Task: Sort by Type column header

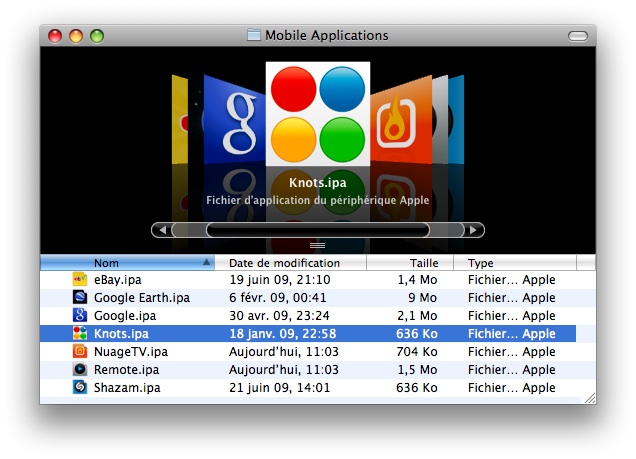Action: pyautogui.click(x=515, y=263)
